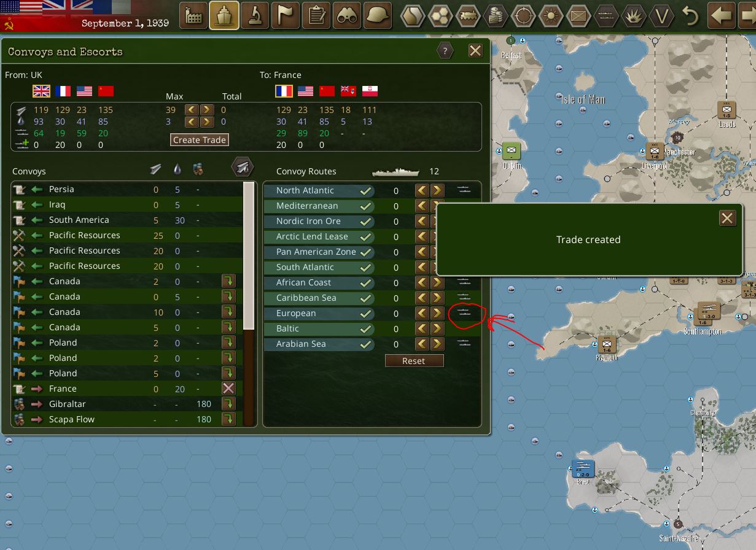Increase European route escorts right arrow
The height and width of the screenshot is (550, 756).
(437, 313)
